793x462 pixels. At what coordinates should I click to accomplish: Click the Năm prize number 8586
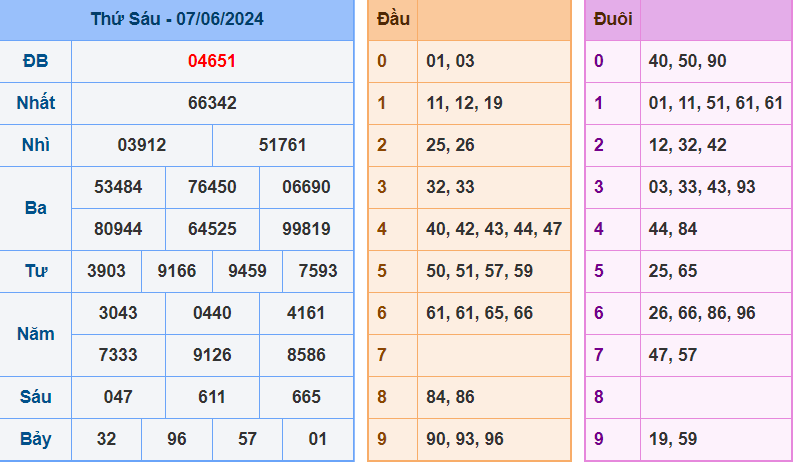pos(306,355)
